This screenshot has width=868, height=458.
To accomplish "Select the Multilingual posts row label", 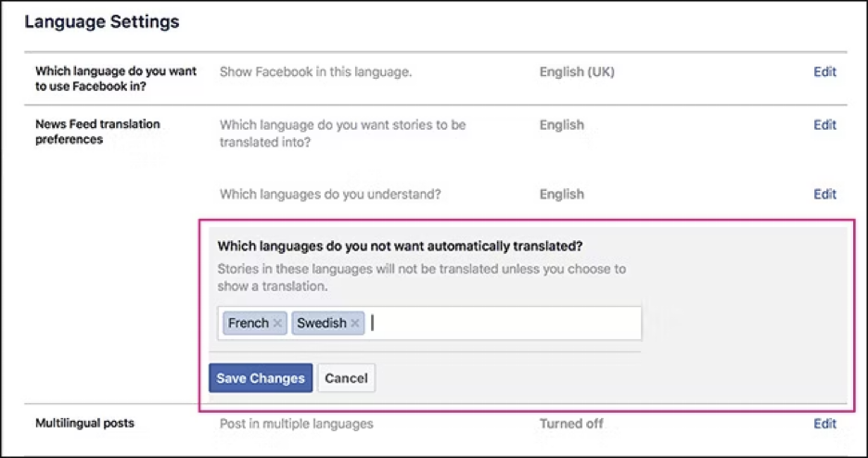I will pyautogui.click(x=84, y=424).
